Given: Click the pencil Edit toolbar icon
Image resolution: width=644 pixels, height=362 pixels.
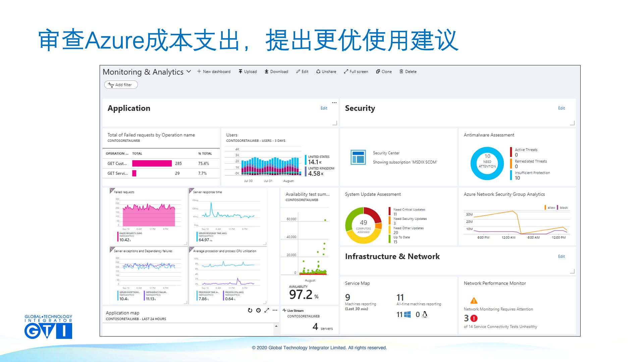Looking at the screenshot, I should click(298, 71).
